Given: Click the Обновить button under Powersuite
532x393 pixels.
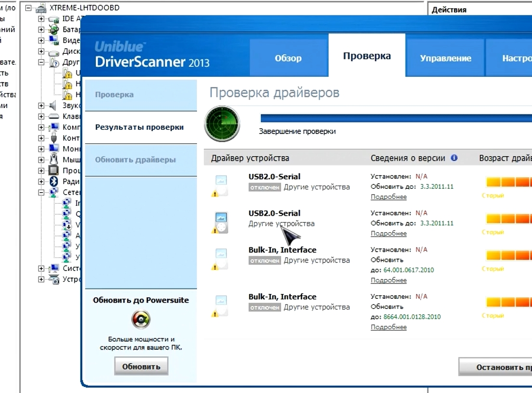Looking at the screenshot, I should coord(141,366).
